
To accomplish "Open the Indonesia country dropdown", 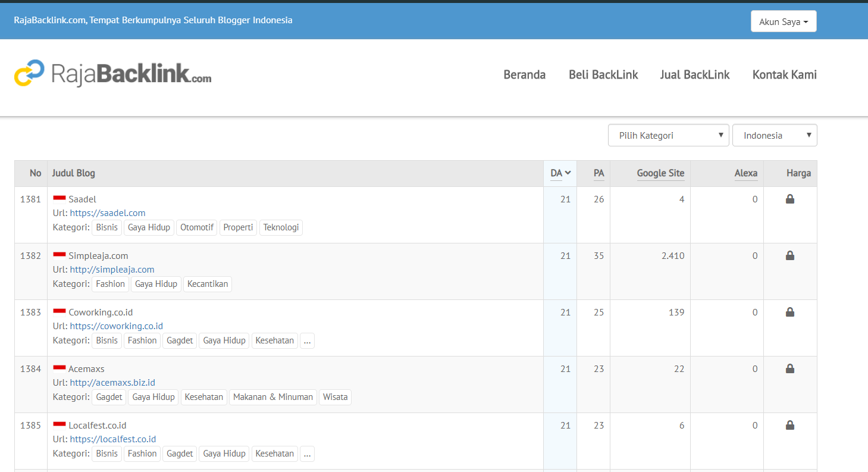I will pyautogui.click(x=775, y=135).
